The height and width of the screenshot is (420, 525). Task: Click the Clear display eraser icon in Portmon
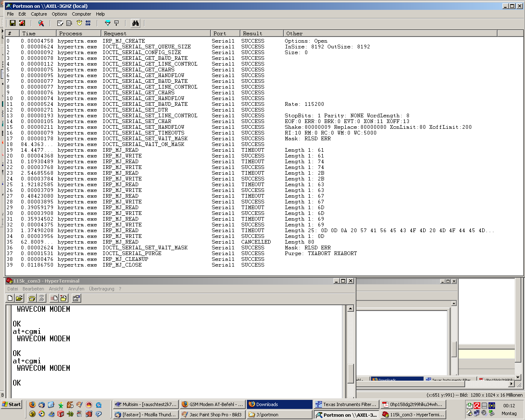60,23
